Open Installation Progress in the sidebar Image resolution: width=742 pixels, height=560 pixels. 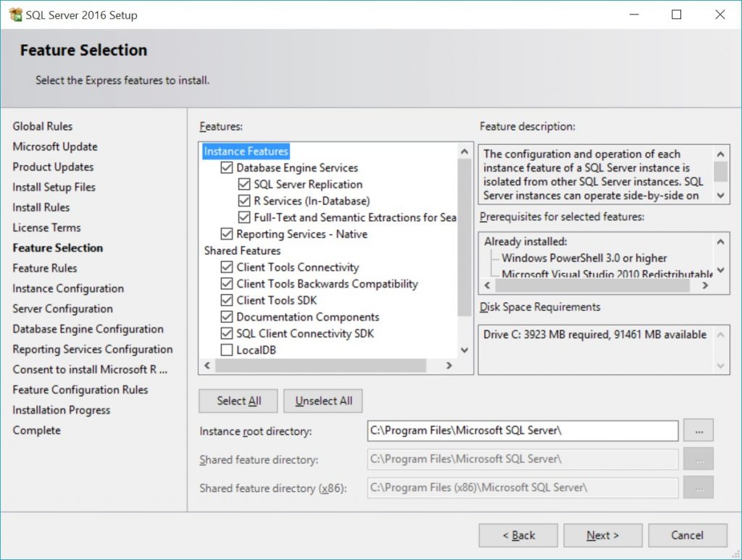click(61, 410)
